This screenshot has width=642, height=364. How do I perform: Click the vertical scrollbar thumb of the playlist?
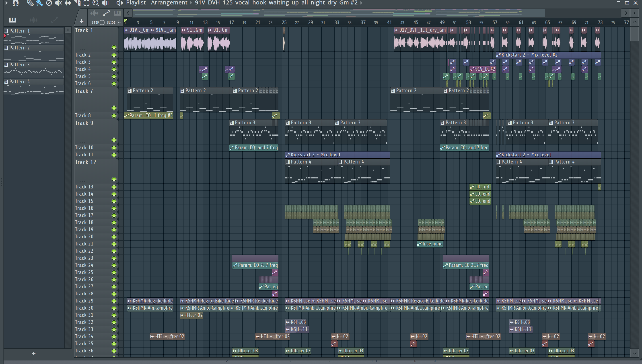[x=634, y=34]
